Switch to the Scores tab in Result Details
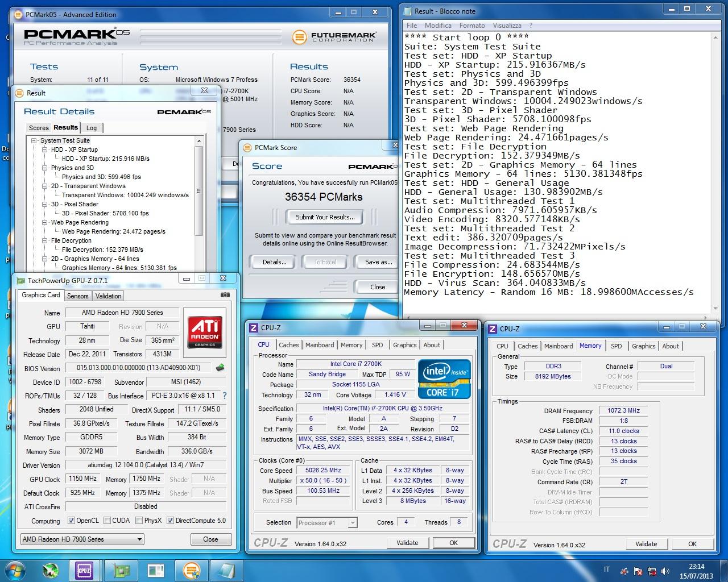Screen dimensions: 728x582 [x=39, y=128]
